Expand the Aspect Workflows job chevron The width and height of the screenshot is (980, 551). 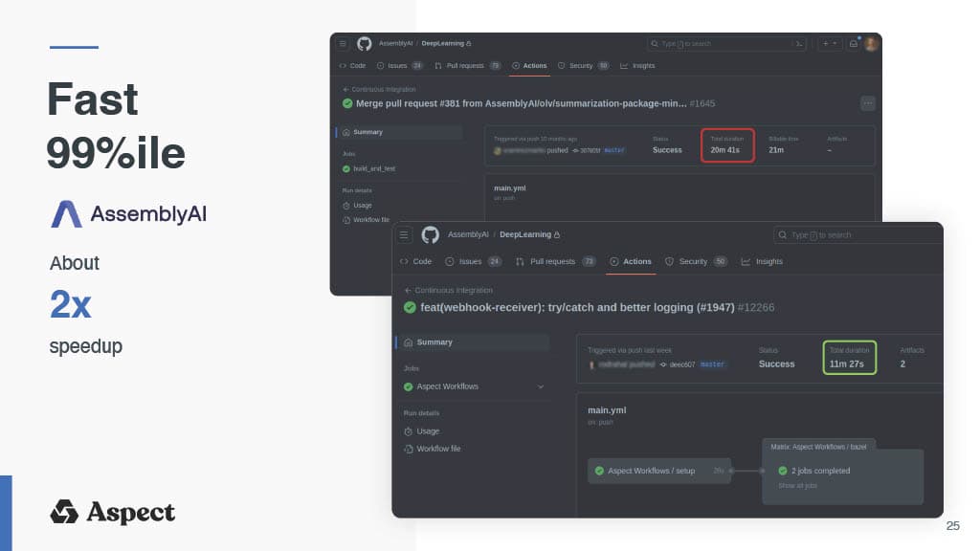point(541,386)
